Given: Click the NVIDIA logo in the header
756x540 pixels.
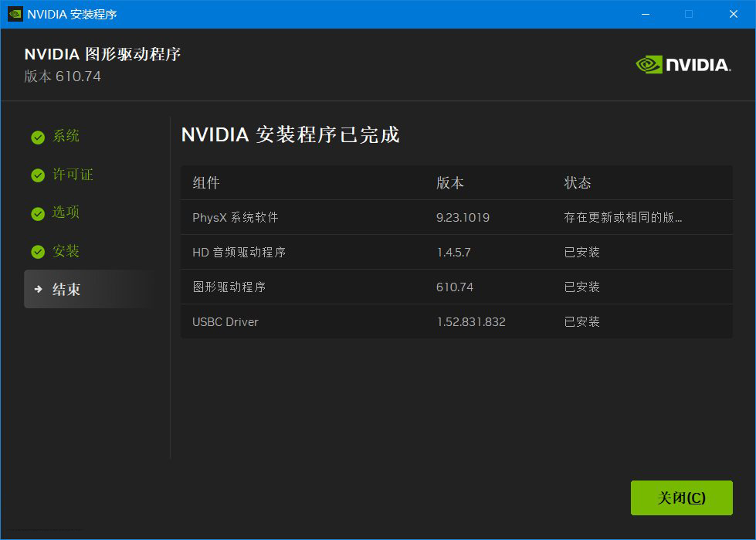Looking at the screenshot, I should coord(683,65).
